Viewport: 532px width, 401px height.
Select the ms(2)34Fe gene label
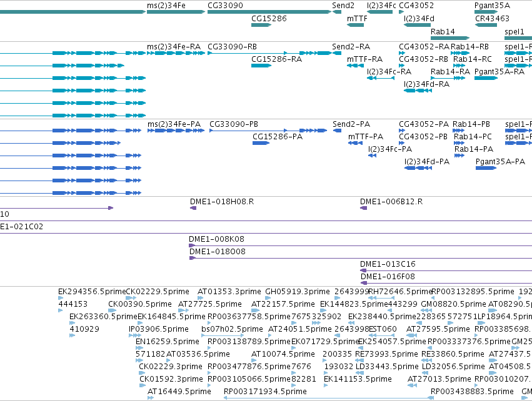[166, 6]
